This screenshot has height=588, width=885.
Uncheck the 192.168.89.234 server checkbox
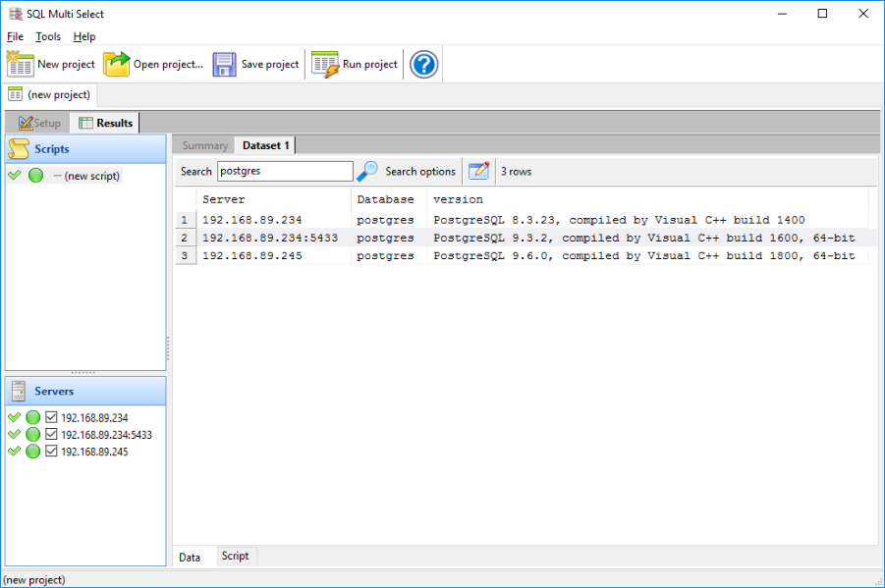click(x=52, y=418)
